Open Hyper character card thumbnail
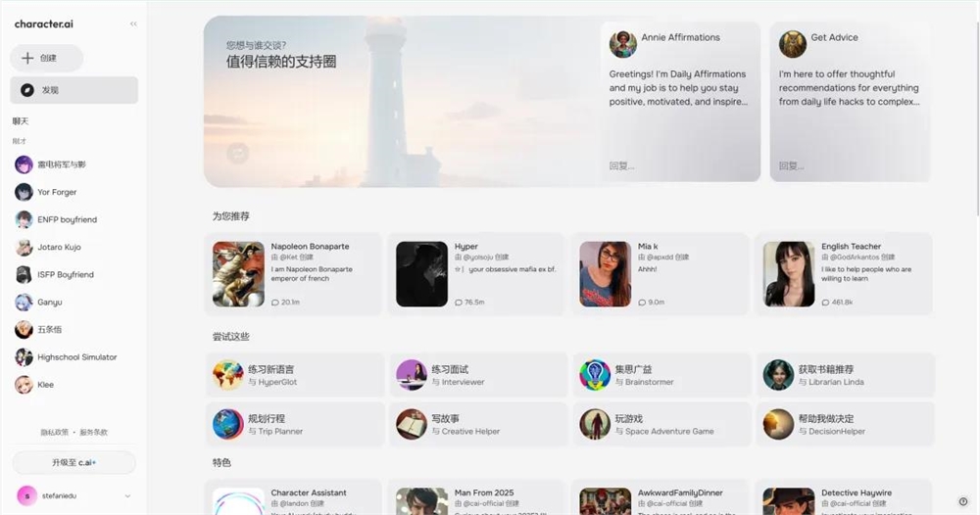 click(x=421, y=274)
